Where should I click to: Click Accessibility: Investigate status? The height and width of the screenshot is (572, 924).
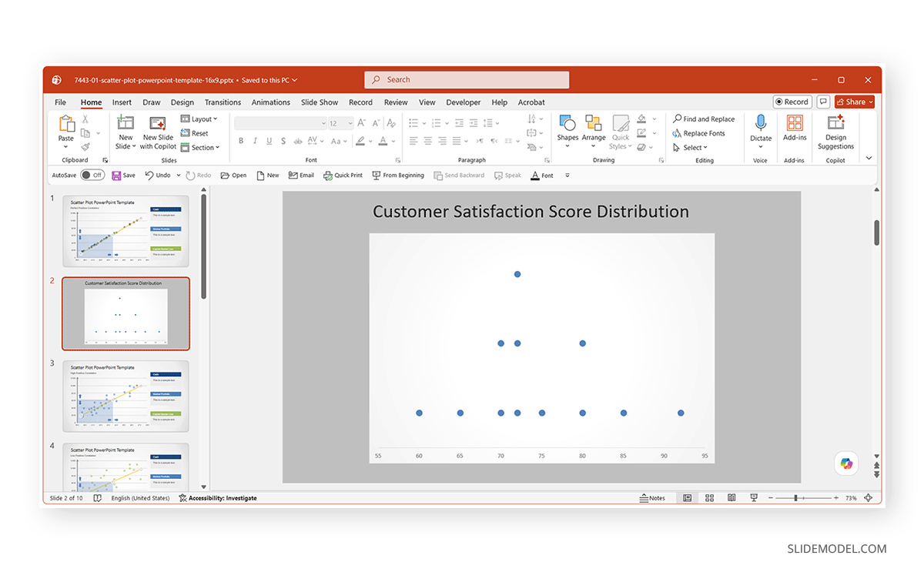pyautogui.click(x=217, y=498)
